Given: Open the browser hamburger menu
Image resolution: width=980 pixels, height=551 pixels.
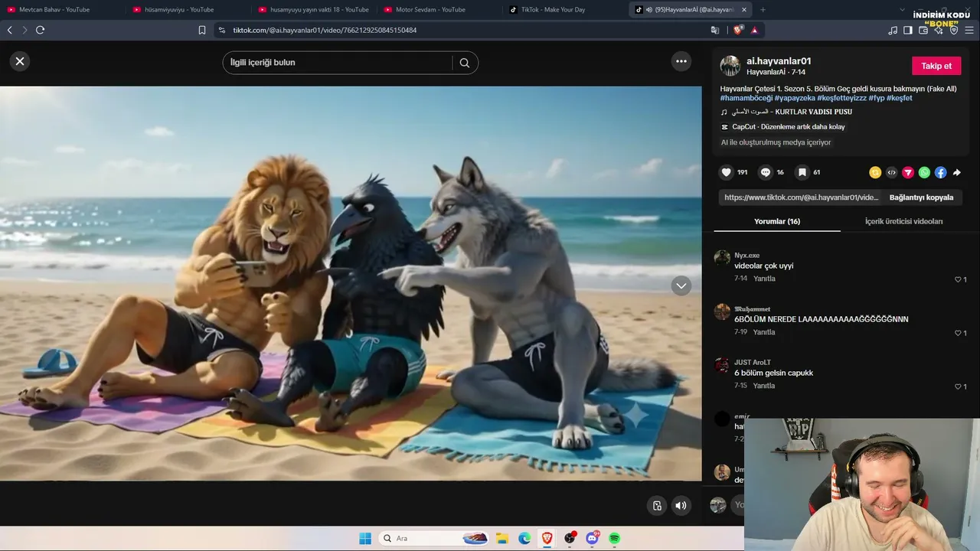Looking at the screenshot, I should tap(969, 30).
